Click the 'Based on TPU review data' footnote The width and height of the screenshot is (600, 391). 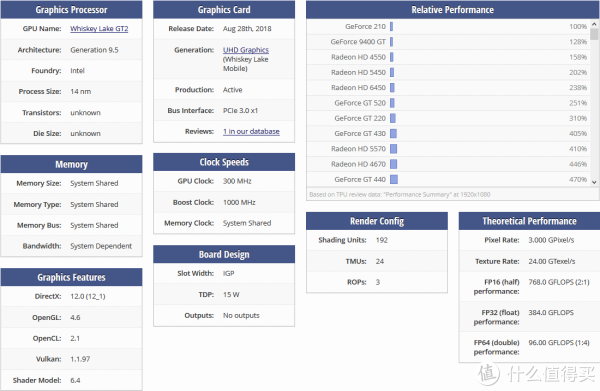[399, 194]
